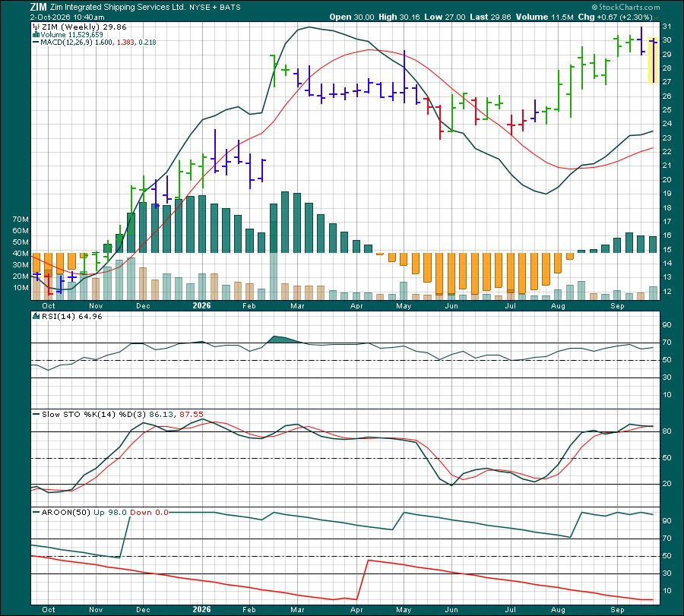
Task: Click the ZIM ticker symbol in header
Action: point(39,7)
